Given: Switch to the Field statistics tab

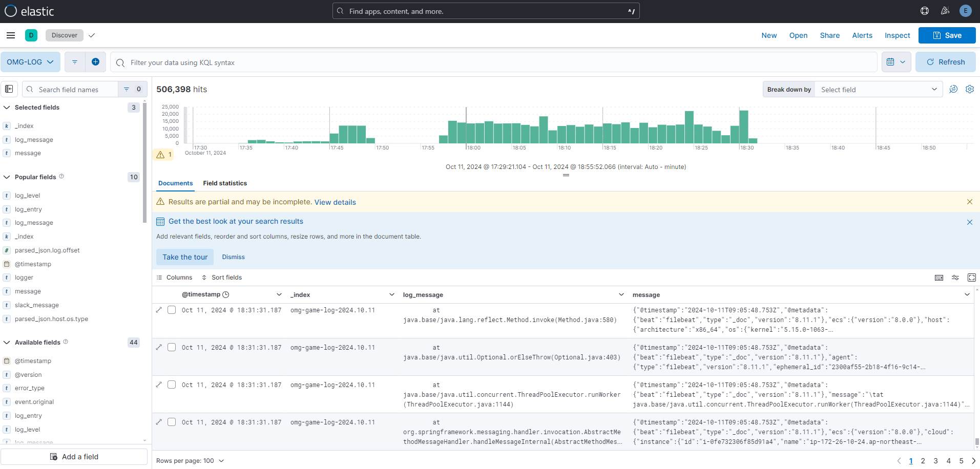Looking at the screenshot, I should pyautogui.click(x=224, y=183).
